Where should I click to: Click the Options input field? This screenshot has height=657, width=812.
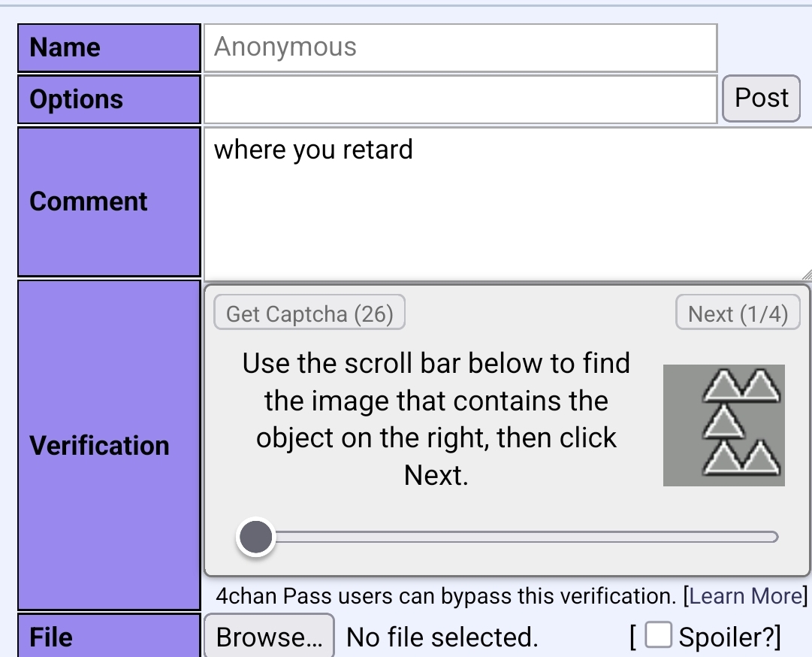pos(460,99)
